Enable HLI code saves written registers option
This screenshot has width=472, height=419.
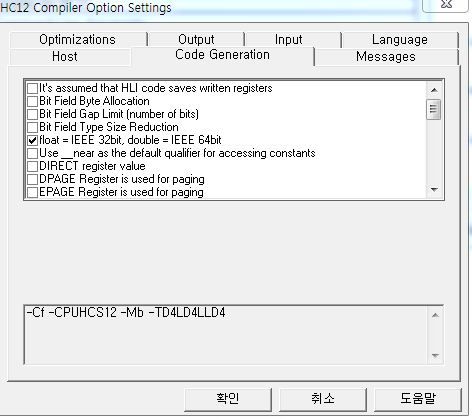[32, 88]
